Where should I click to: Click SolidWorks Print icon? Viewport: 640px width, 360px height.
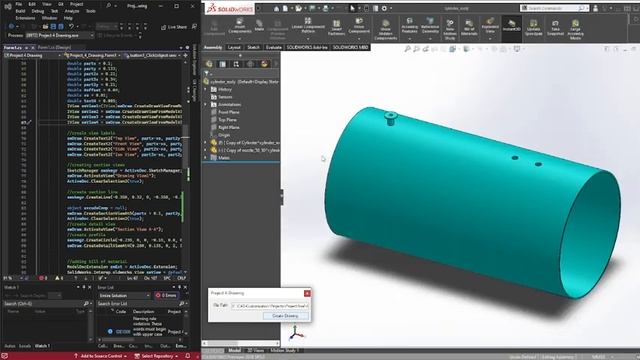pyautogui.click(x=325, y=8)
